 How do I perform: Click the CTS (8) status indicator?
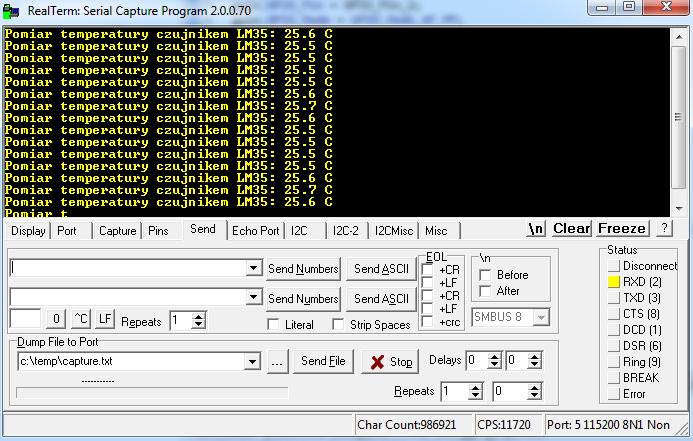point(614,314)
